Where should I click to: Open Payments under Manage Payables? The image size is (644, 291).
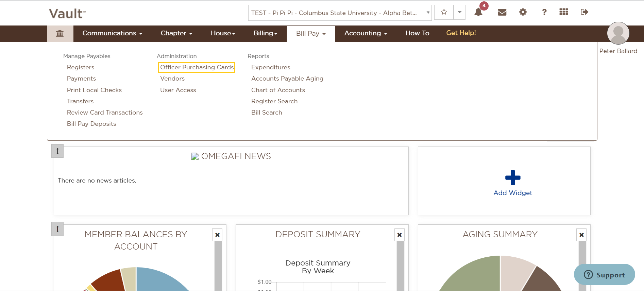(81, 79)
